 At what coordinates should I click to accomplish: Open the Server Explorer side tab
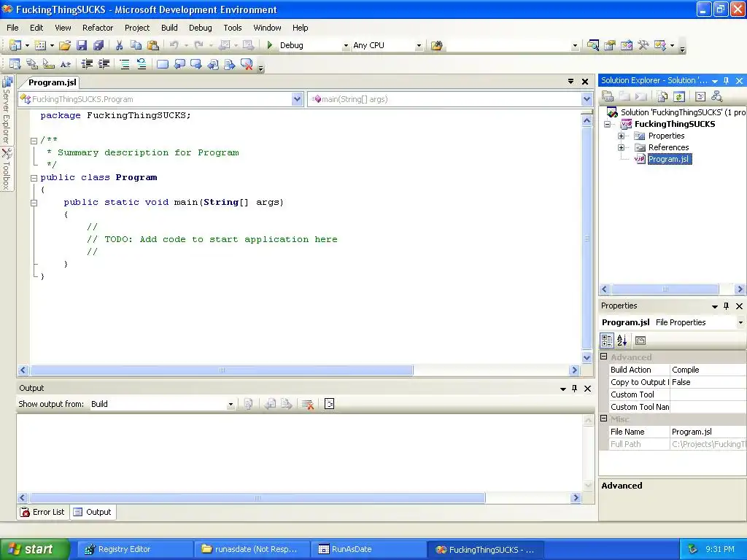coord(7,110)
